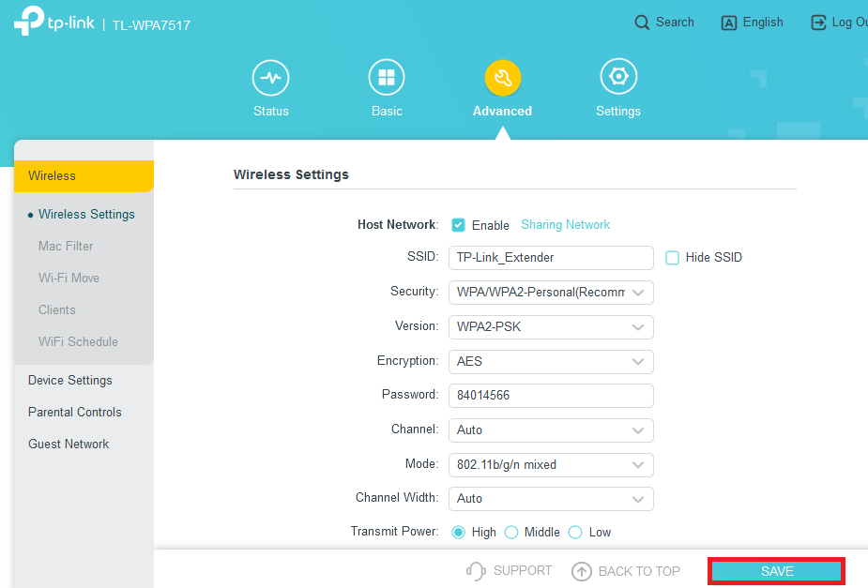
Task: Click the Back To Top icon
Action: (583, 570)
